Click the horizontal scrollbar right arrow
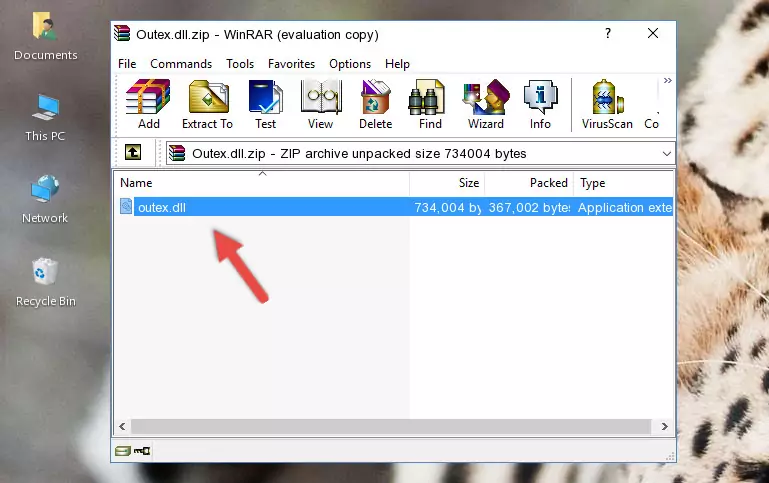The image size is (769, 483). (x=665, y=427)
